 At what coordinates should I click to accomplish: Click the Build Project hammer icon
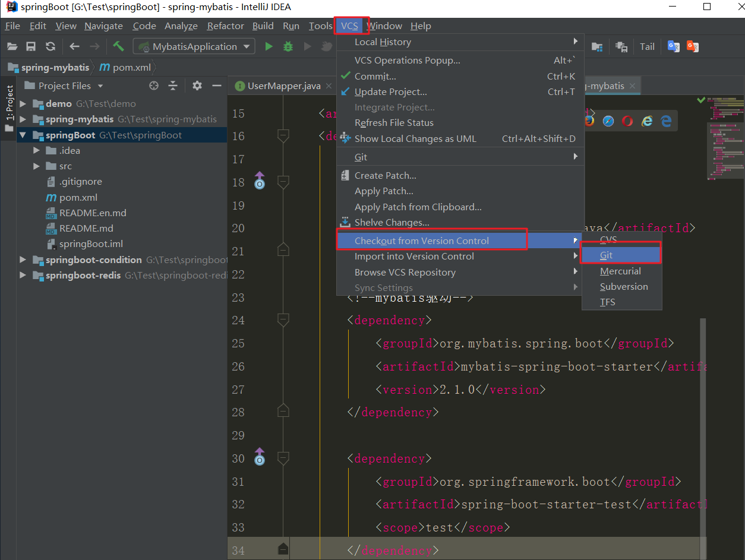pyautogui.click(x=118, y=46)
